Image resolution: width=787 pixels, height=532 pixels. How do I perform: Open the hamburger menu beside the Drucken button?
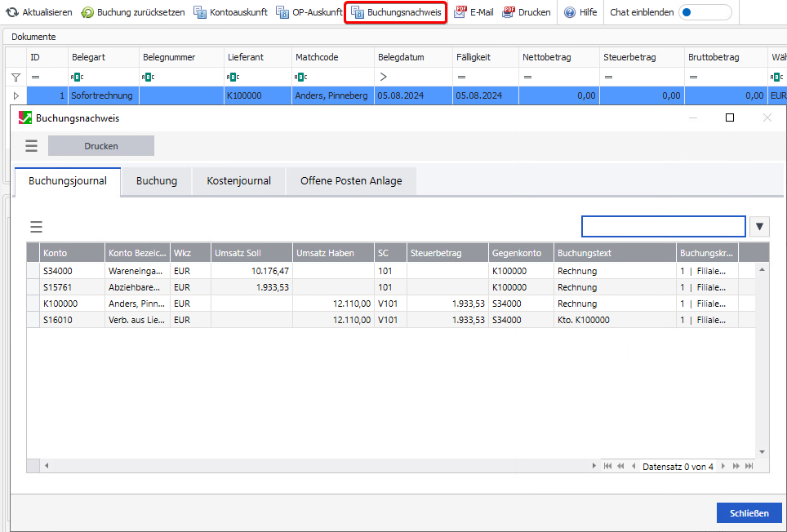tap(31, 146)
